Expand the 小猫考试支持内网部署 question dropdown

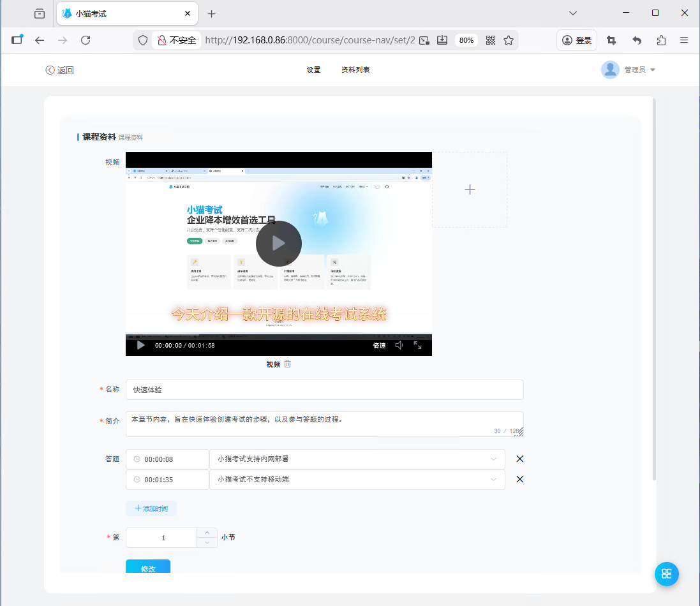357,459
